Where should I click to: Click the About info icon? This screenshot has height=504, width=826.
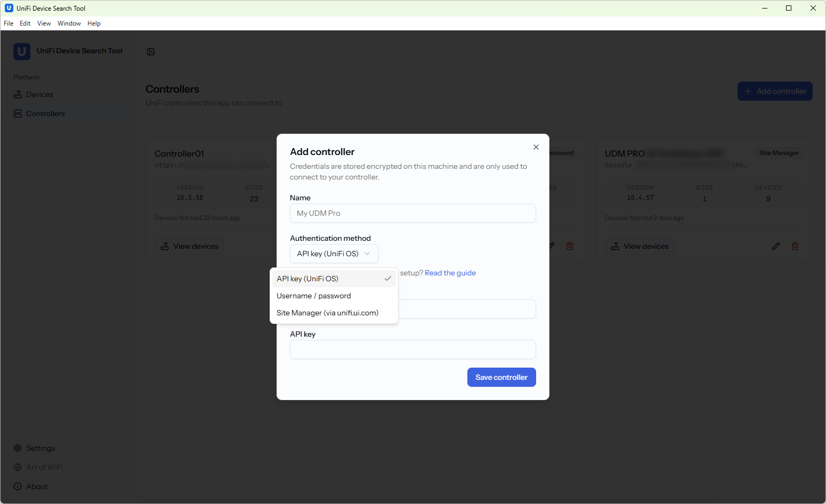point(18,486)
